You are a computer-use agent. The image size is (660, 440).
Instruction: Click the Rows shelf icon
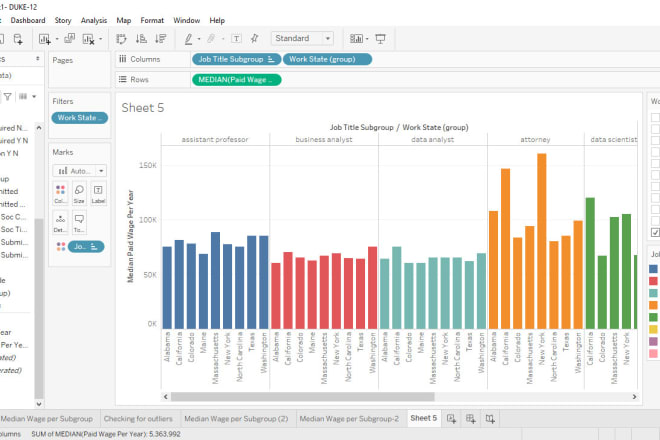coord(122,79)
